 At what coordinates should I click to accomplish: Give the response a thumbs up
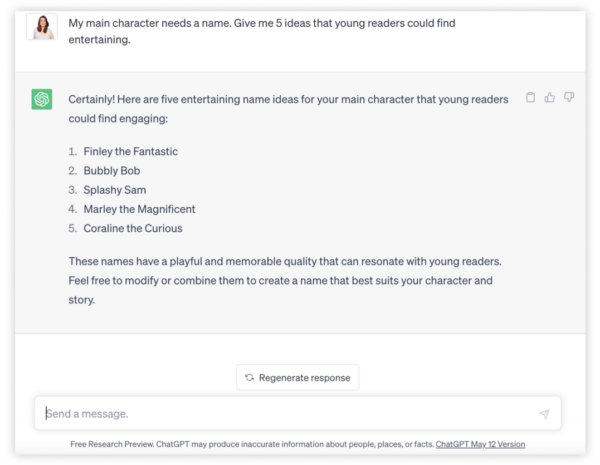[x=550, y=97]
